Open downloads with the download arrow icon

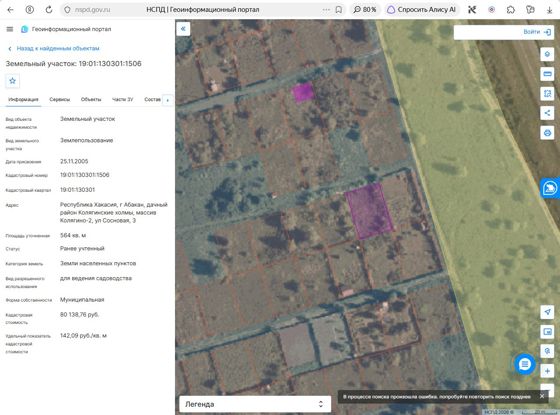coord(549,10)
